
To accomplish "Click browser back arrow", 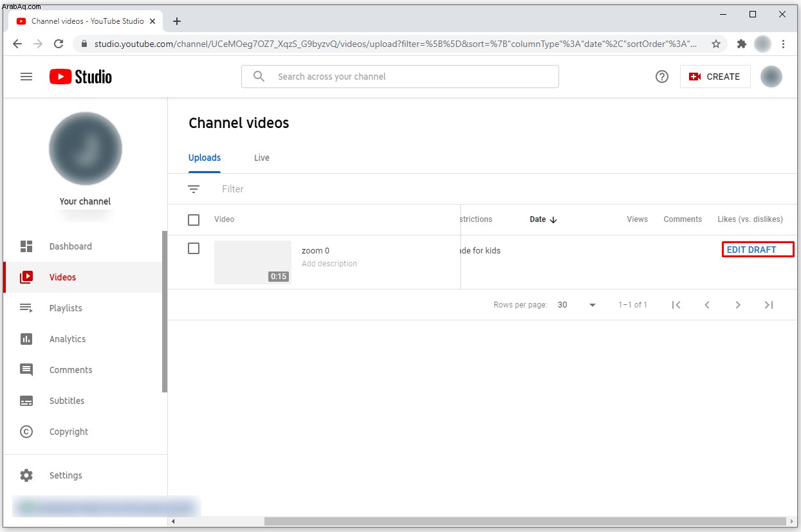I will click(x=17, y=44).
